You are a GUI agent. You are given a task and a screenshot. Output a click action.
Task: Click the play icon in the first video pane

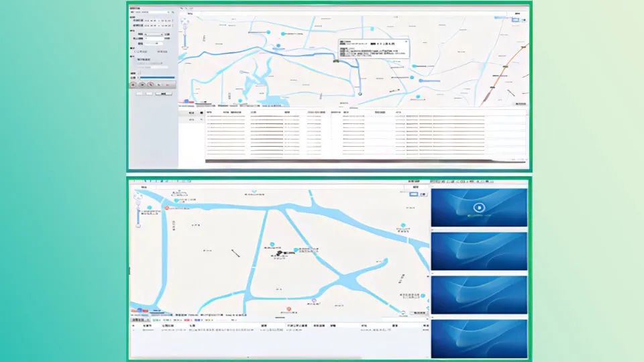[478, 207]
